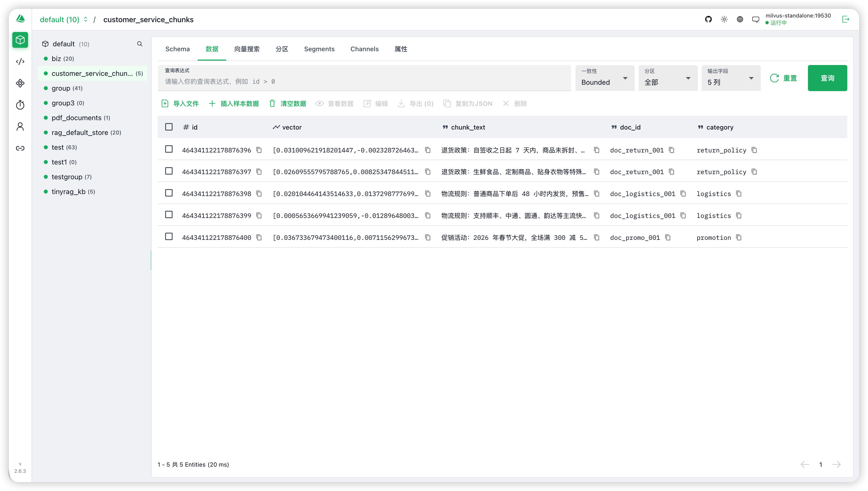Switch to the 向量搜索 tab

pyautogui.click(x=247, y=49)
